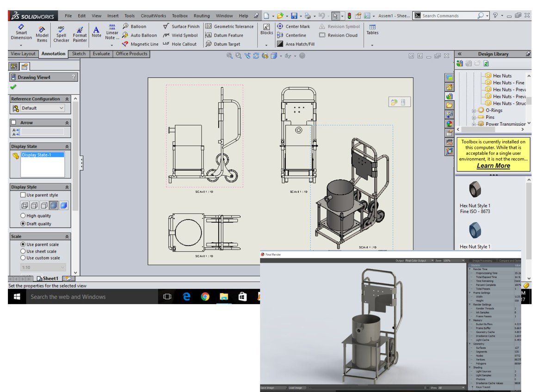Draw a Revision Cloud
Screen dimensions: 555x392
338,35
